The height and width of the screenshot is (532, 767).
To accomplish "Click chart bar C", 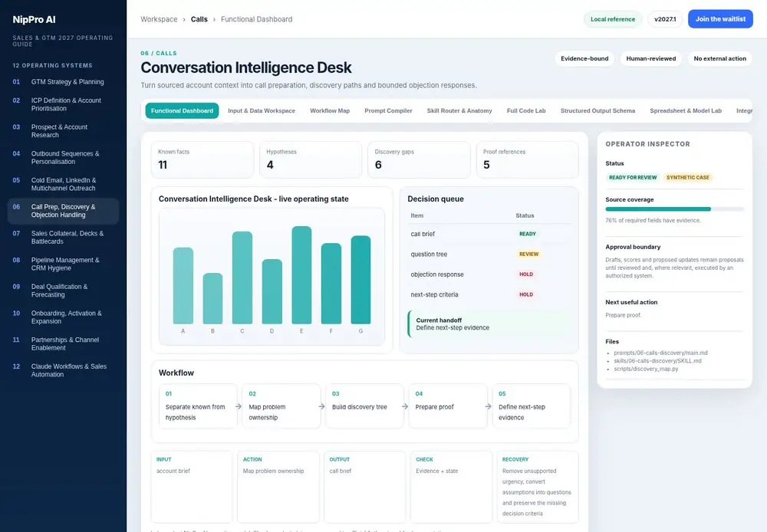I will [242, 277].
